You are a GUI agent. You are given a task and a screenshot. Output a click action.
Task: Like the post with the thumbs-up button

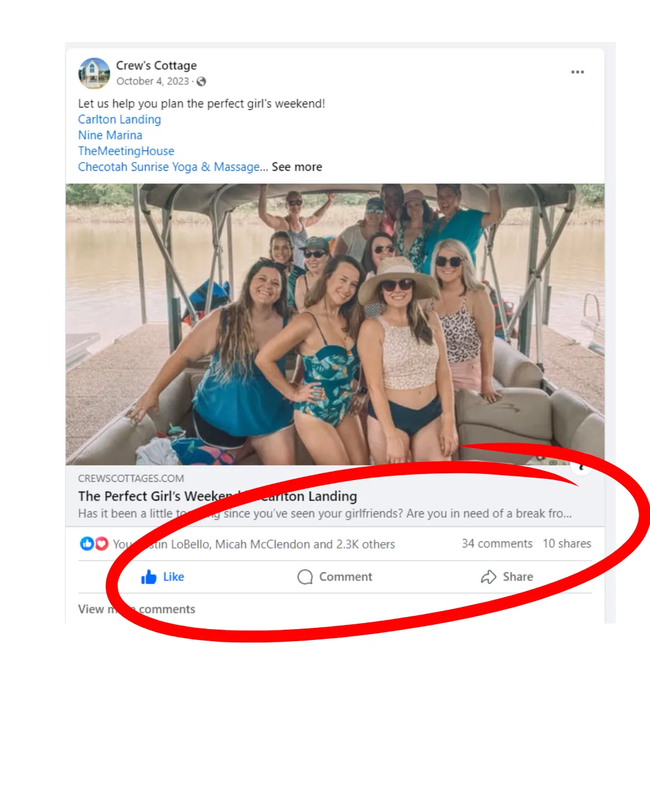(162, 577)
